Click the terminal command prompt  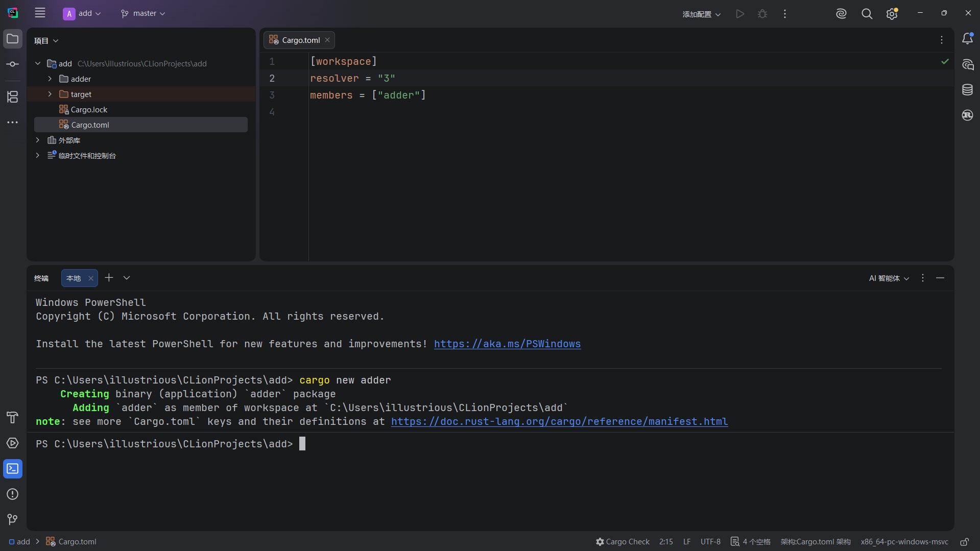302,444
